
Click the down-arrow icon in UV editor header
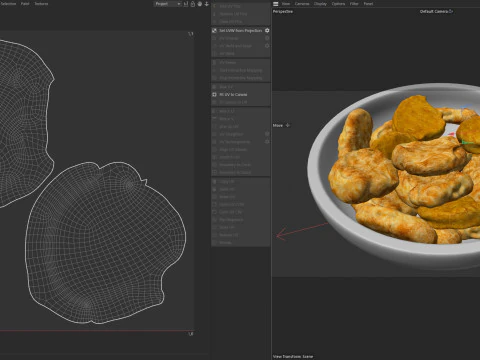pos(207,4)
